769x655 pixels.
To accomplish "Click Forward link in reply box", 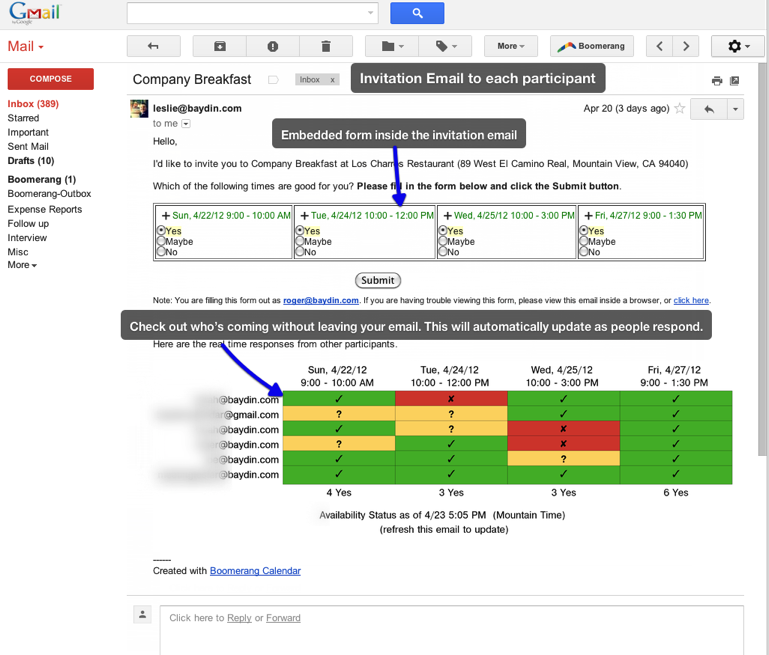I will (x=283, y=618).
